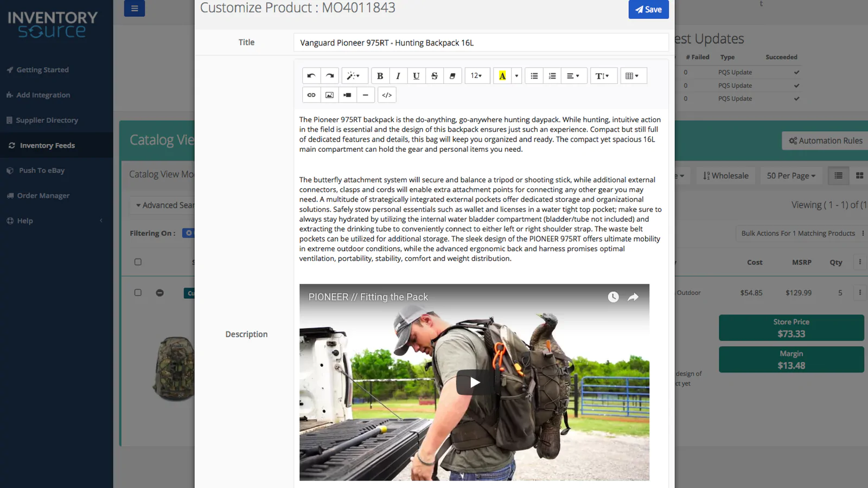Image resolution: width=868 pixels, height=488 pixels.
Task: Insert an ordered numbered list
Action: point(552,76)
